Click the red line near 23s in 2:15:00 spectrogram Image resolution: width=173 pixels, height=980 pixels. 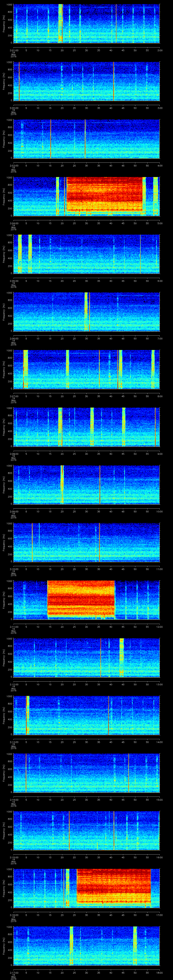(x=69, y=831)
